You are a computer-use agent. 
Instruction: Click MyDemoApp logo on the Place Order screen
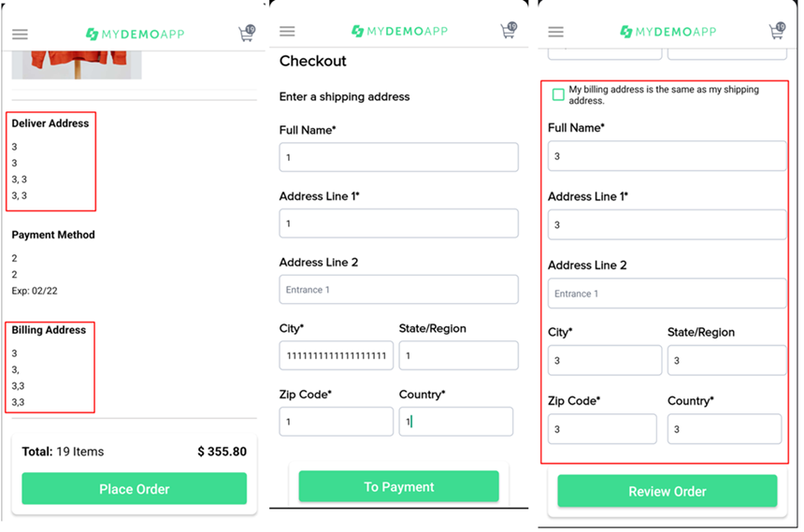(x=135, y=35)
